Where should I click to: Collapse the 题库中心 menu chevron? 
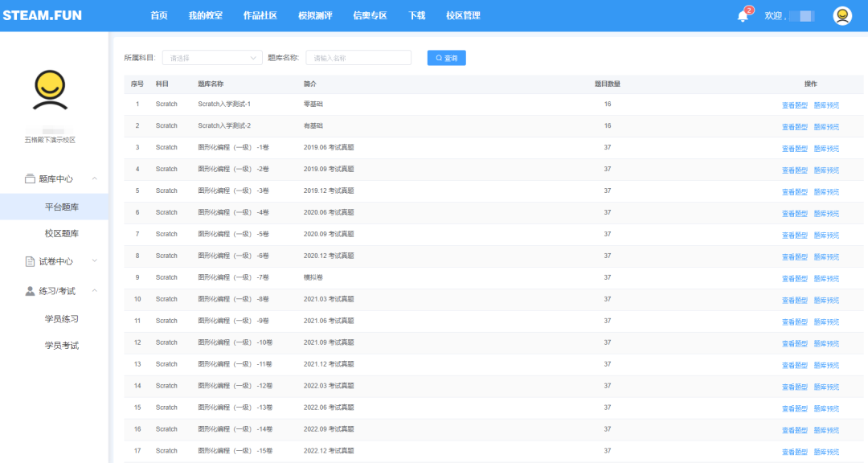click(94, 178)
